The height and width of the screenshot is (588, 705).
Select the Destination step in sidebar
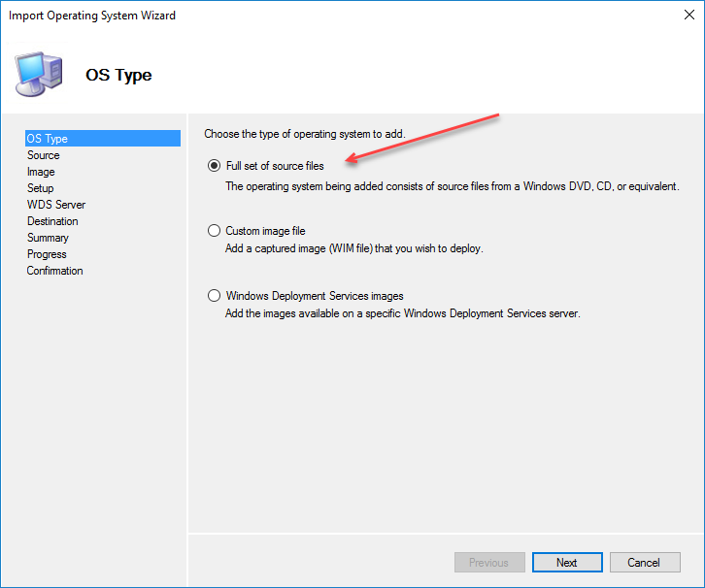coord(52,221)
